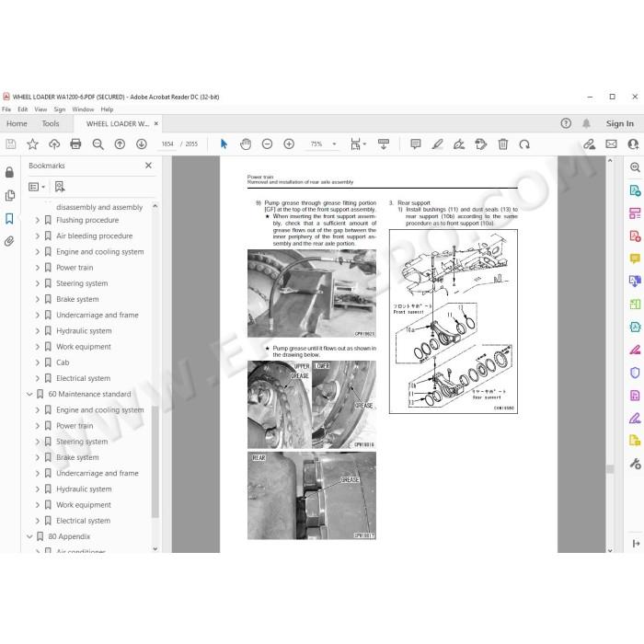Viewport: 644px width, 644px height.
Task: Rotate the page view
Action: pyautogui.click(x=524, y=144)
